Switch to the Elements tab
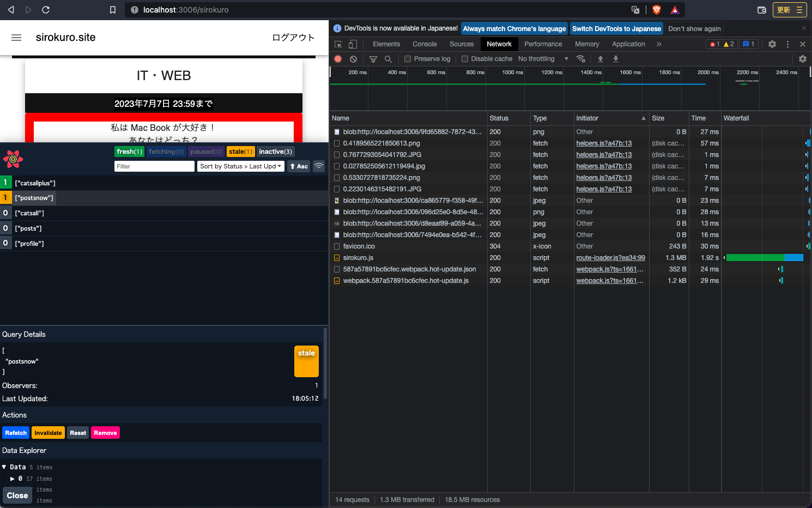The width and height of the screenshot is (812, 508). tap(386, 44)
